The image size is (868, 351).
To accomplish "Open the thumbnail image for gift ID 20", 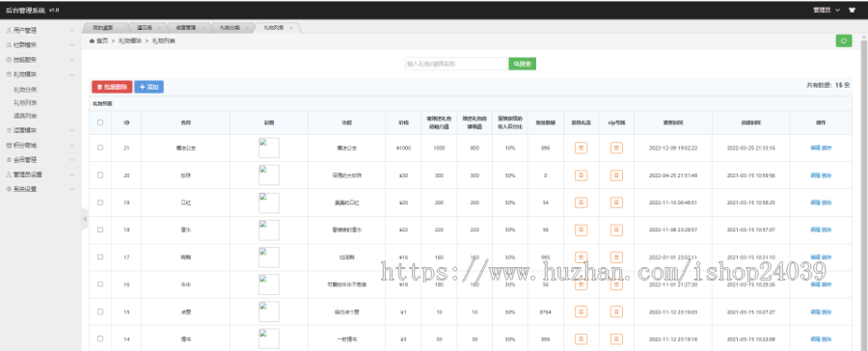I will click(x=268, y=175).
